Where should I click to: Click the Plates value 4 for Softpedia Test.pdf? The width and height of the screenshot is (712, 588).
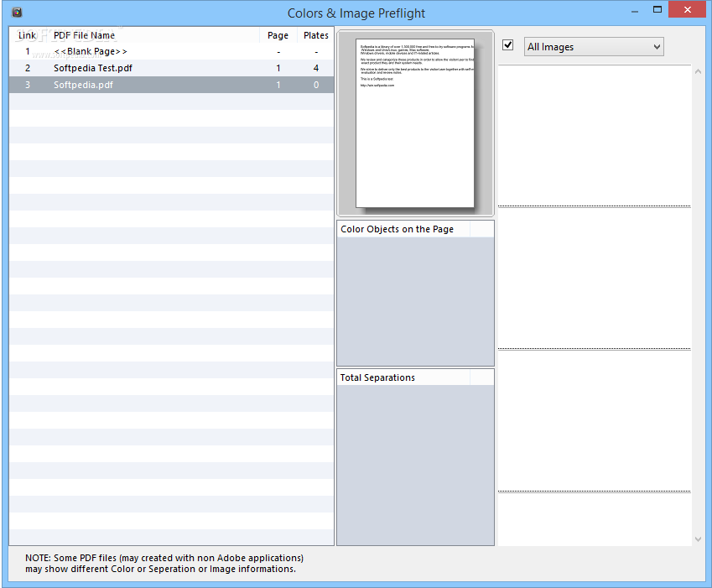coord(316,68)
